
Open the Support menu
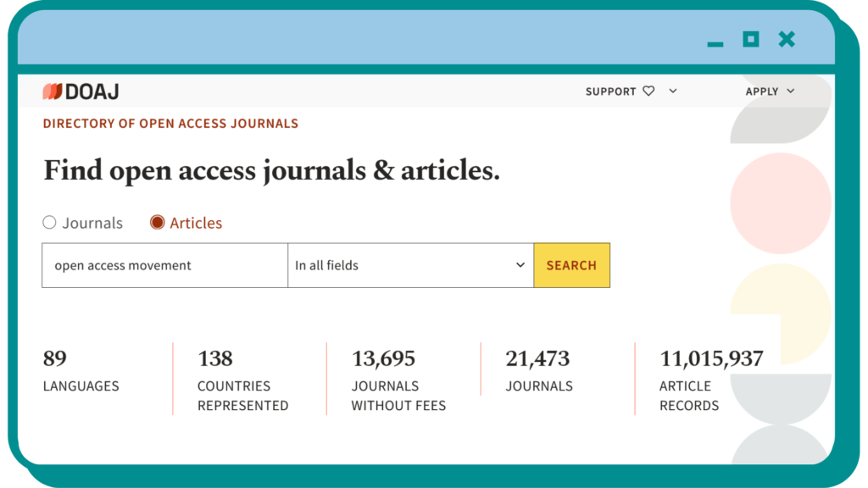[610, 91]
